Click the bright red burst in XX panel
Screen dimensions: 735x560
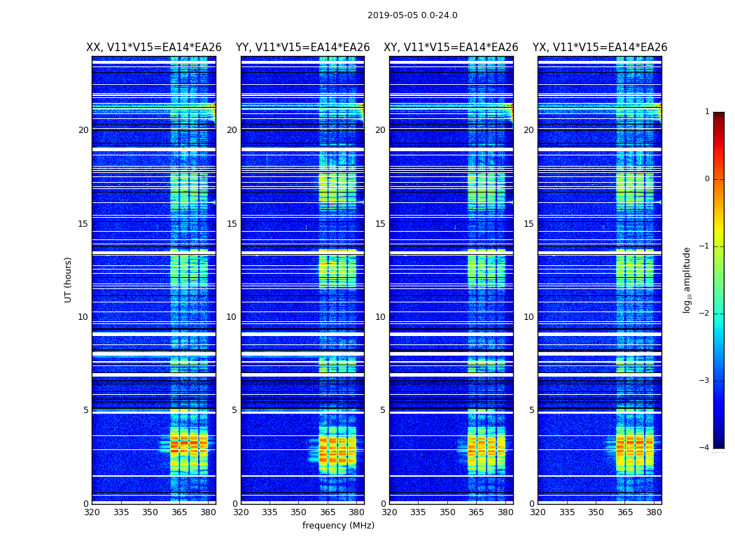188,443
